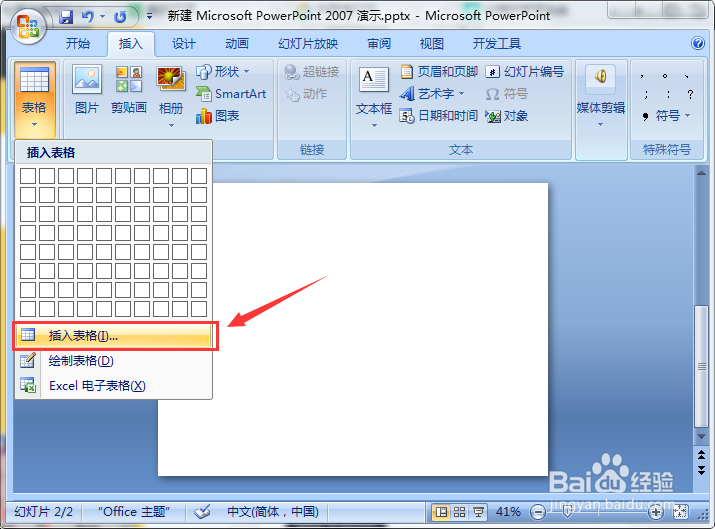Viewport: 715px width, 529px height.
Task: Open the 形状 shapes dropdown
Action: coord(223,72)
